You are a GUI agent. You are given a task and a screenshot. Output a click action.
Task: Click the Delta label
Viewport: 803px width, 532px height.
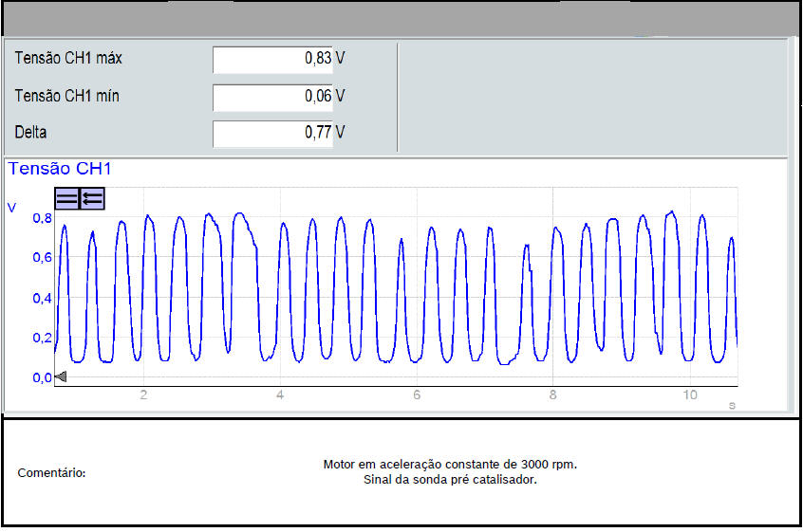coord(30,133)
